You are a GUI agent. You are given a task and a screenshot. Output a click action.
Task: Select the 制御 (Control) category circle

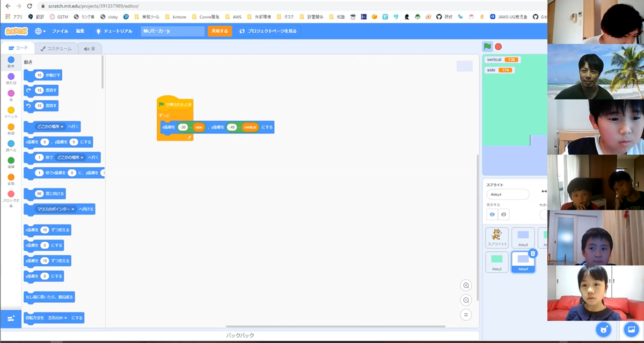pos(11,127)
